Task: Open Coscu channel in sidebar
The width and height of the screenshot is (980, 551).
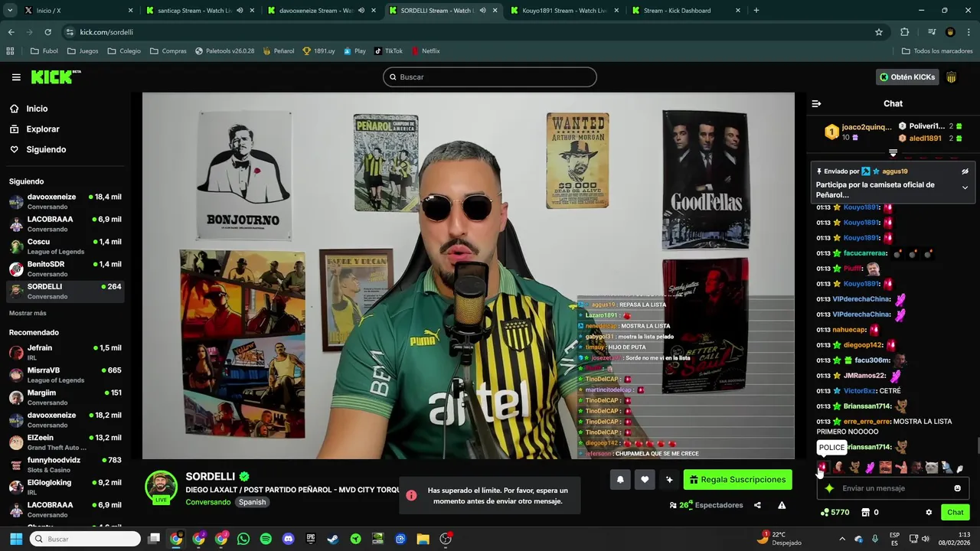Action: [65, 246]
